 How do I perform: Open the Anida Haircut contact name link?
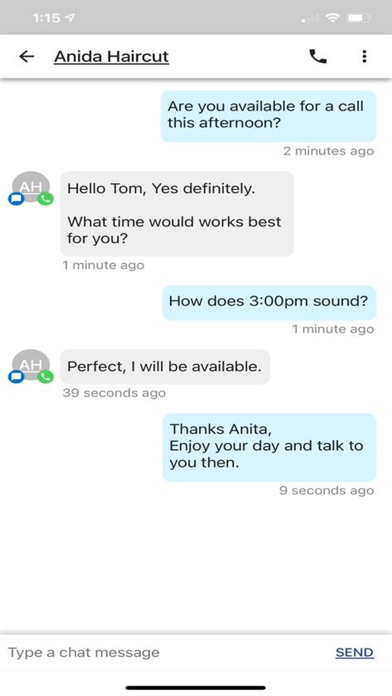(111, 57)
